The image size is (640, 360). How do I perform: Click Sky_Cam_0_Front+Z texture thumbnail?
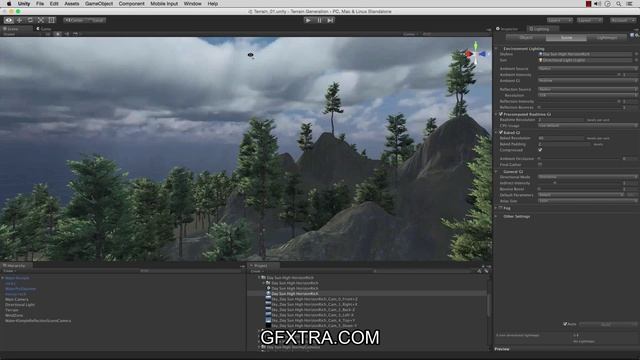pyautogui.click(x=268, y=299)
